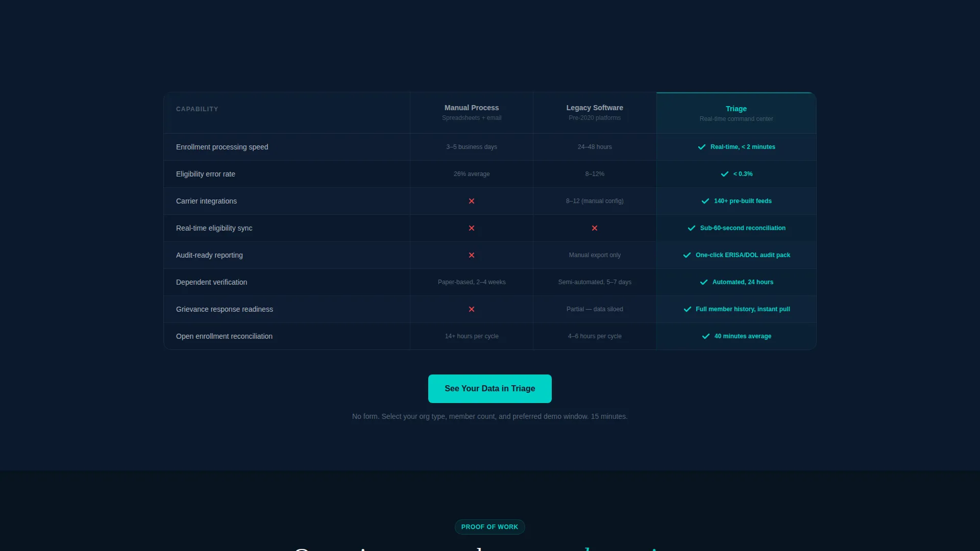Click the Enrollment processing speed row label
Viewport: 980px width, 551px height.
(x=222, y=147)
